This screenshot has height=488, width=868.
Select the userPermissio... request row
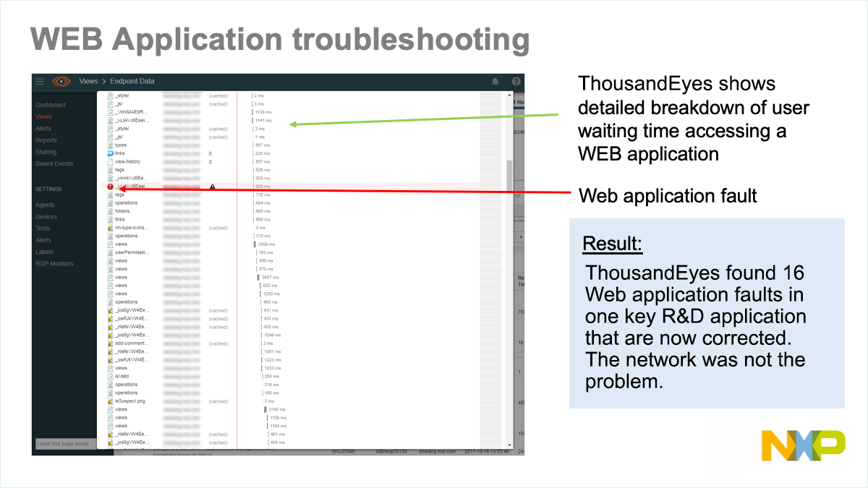132,252
